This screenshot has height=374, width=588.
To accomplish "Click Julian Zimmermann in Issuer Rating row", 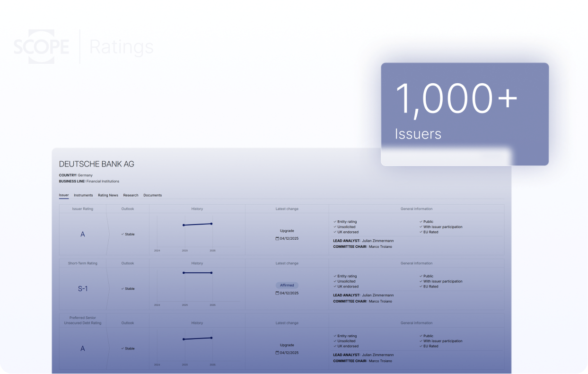I will click(377, 241).
